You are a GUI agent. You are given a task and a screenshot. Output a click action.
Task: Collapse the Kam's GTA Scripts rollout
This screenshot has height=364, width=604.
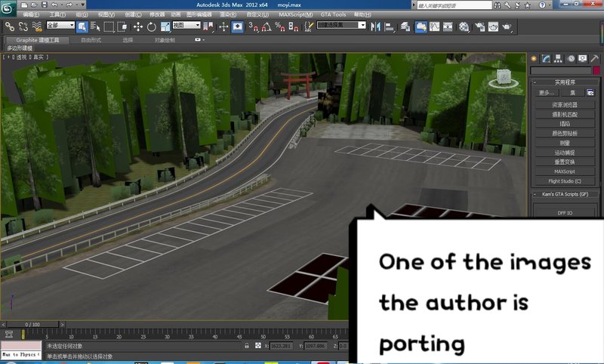[535, 195]
